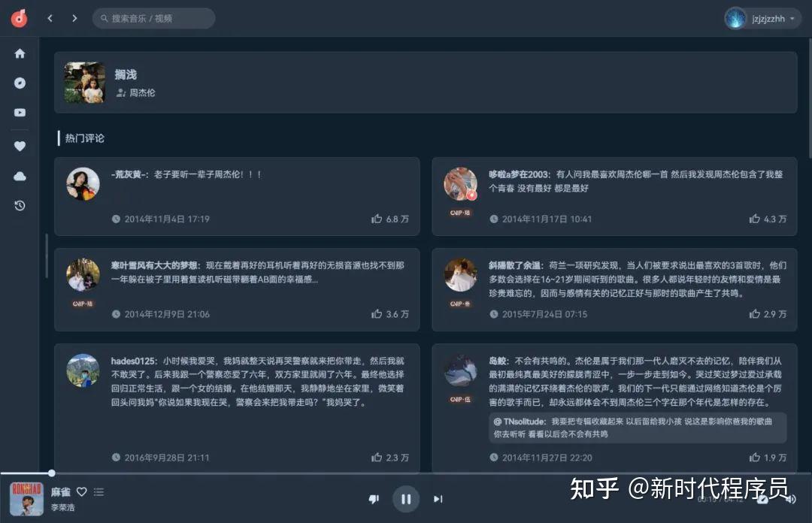Seek using the playback progress bar
This screenshot has width=812, height=523.
click(x=406, y=473)
